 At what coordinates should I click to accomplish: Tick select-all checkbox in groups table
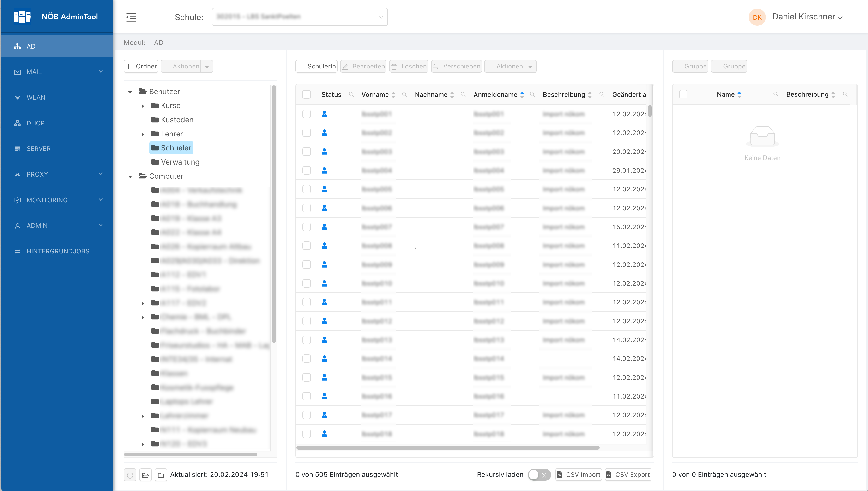(683, 94)
